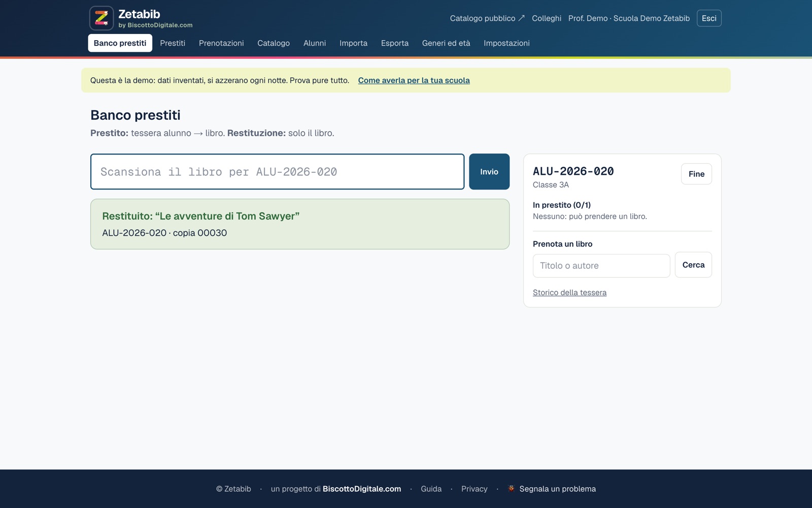Open the Colleghi link
The image size is (812, 508).
point(547,18)
